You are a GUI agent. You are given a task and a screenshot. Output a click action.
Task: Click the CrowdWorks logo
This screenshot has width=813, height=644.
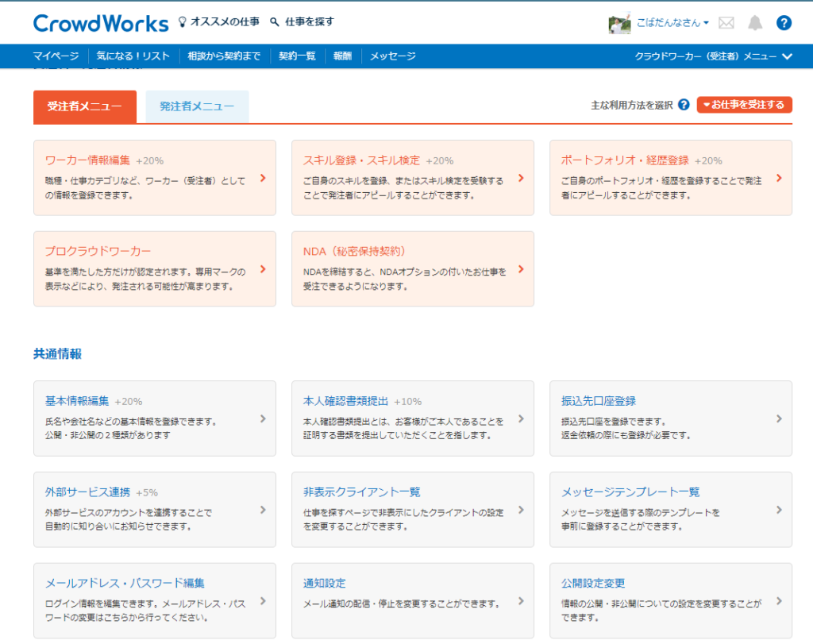point(101,23)
